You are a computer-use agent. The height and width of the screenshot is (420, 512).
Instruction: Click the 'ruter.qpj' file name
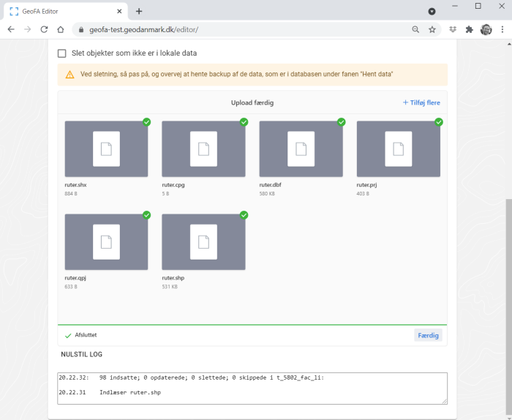point(75,278)
